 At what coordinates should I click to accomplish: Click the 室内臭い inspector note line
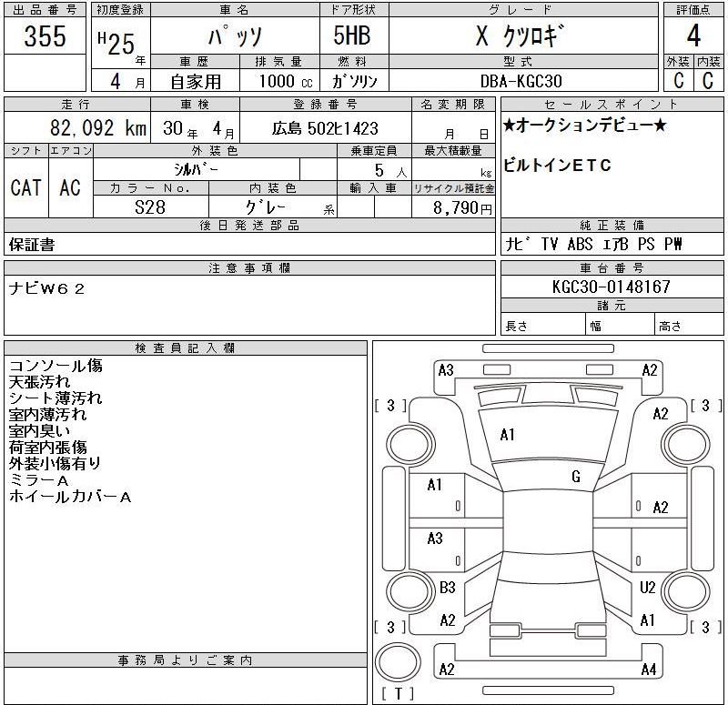click(x=41, y=430)
